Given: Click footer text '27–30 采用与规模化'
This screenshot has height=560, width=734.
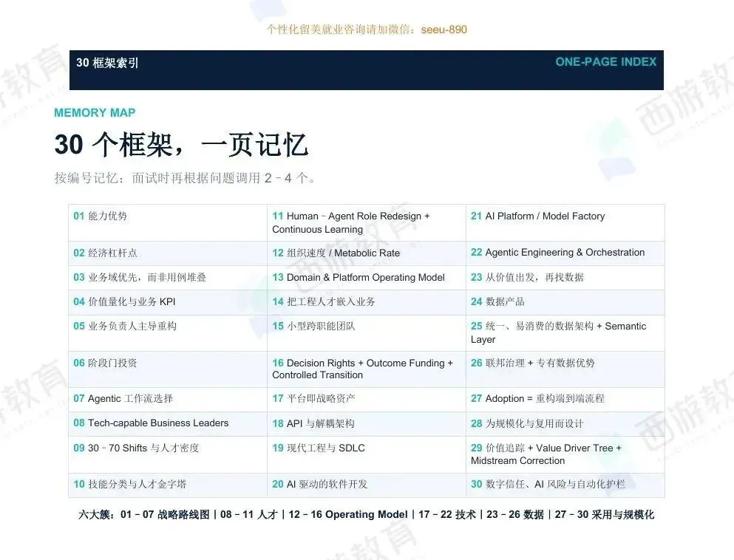Looking at the screenshot, I should click(605, 515).
